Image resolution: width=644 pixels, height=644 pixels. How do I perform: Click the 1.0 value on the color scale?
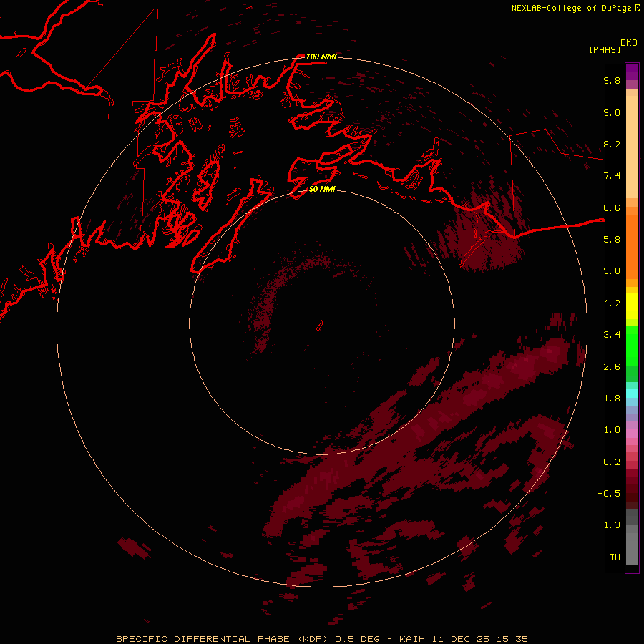(x=612, y=430)
